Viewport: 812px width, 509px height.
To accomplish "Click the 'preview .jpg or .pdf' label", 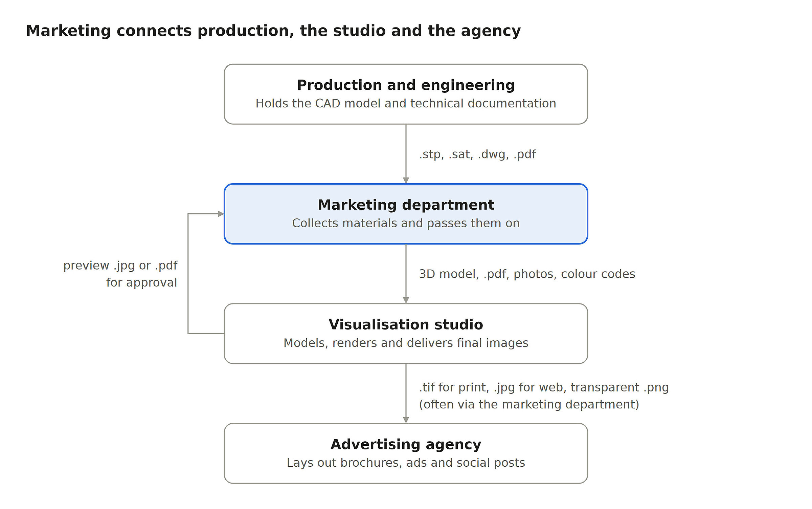I will coord(120,266).
